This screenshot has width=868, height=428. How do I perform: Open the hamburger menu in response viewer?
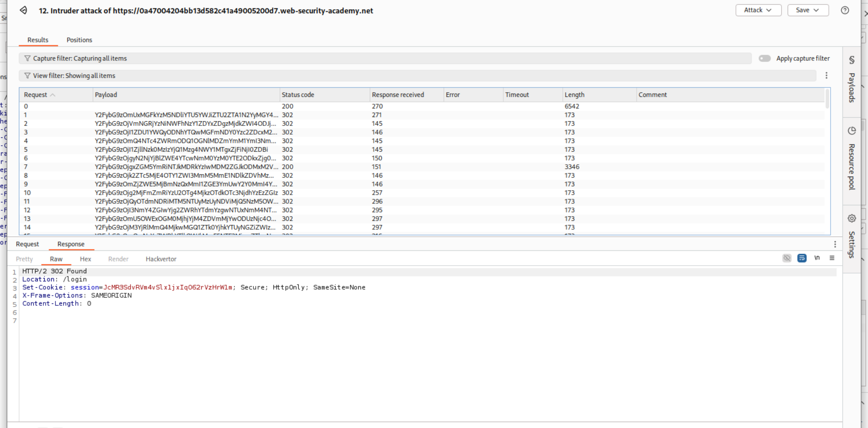click(832, 258)
